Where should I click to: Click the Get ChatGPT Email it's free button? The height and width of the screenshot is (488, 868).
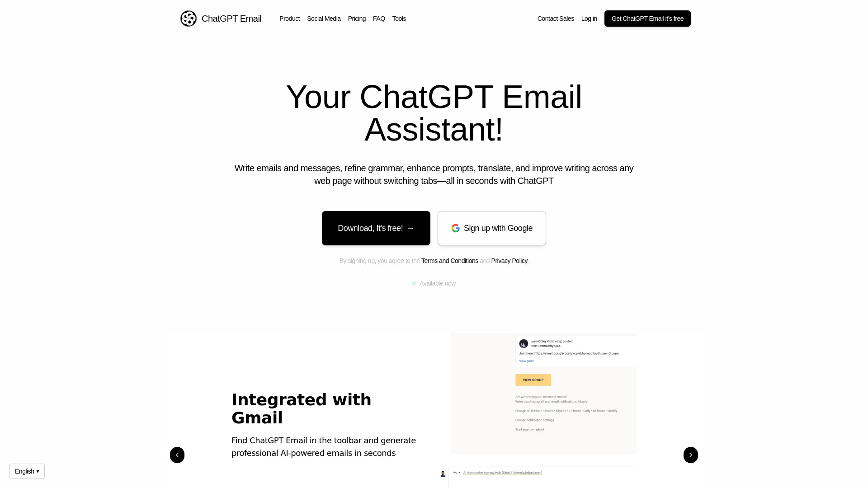[647, 19]
